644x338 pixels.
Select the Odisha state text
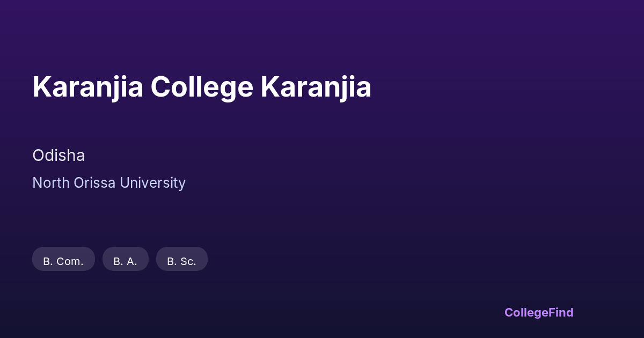click(58, 156)
